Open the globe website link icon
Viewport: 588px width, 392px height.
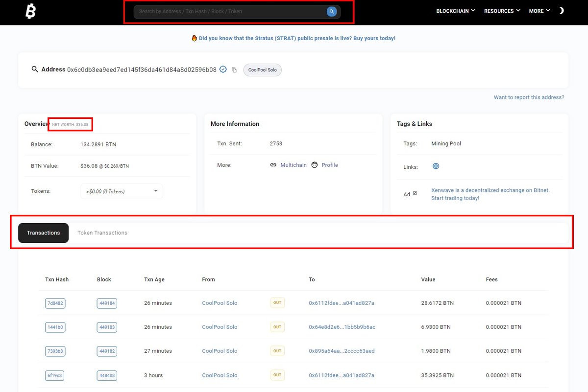tap(436, 166)
